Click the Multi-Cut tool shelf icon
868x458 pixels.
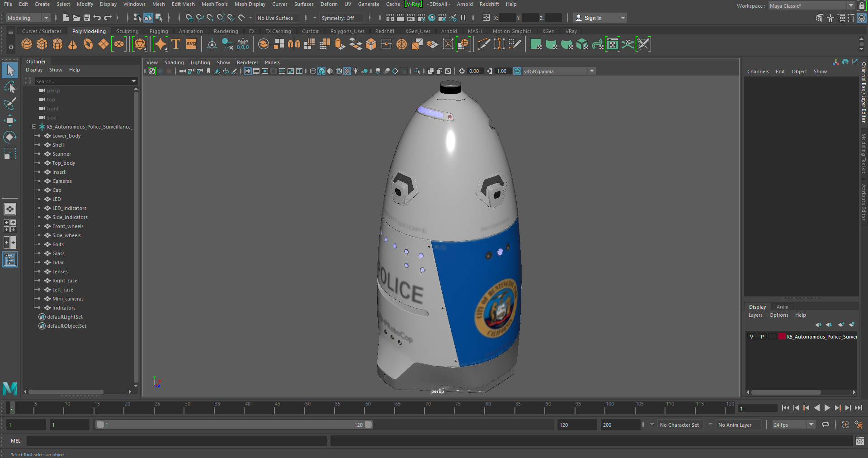[484, 44]
